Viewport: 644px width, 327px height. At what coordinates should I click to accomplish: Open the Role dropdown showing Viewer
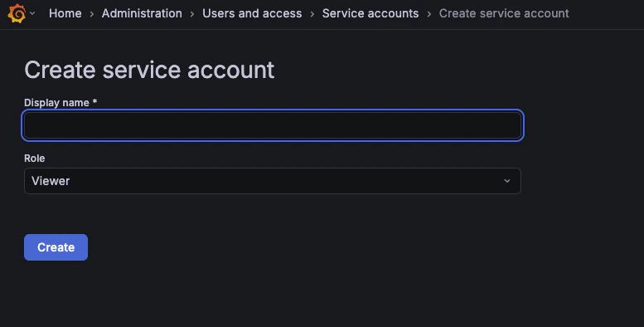tap(273, 181)
